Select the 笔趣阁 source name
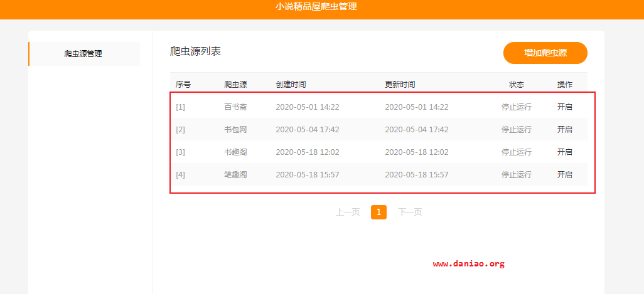Viewport: 644px width, 294px height. point(235,175)
